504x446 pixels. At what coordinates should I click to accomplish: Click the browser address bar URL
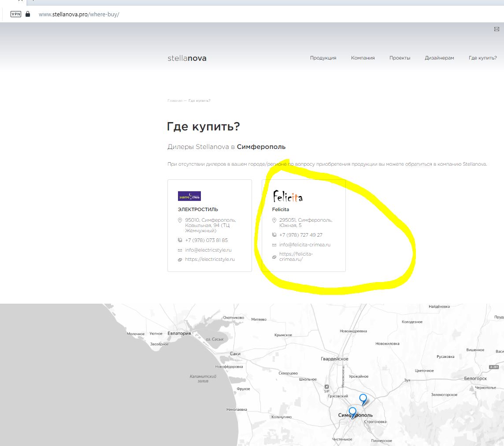(79, 15)
